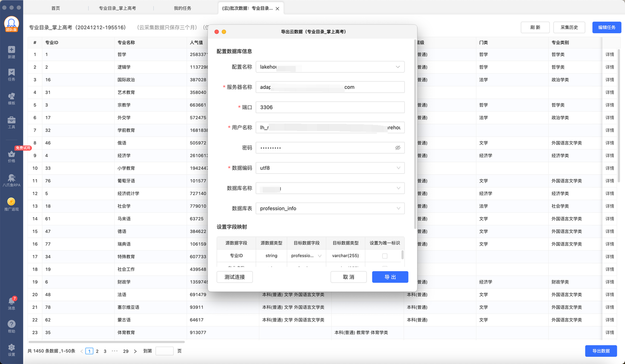This screenshot has width=625, height=364.
Task: Click the dialog's vertical scrollbar
Action: (x=416, y=146)
